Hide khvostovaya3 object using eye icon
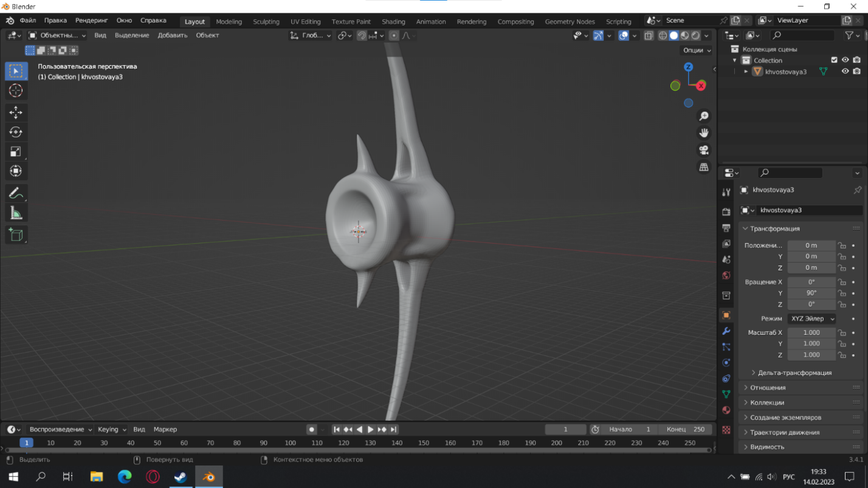 [845, 71]
